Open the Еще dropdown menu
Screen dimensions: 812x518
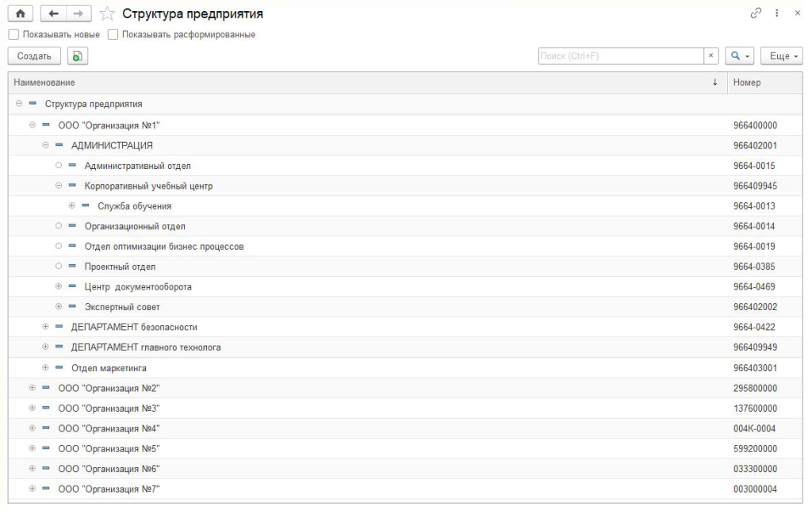781,56
